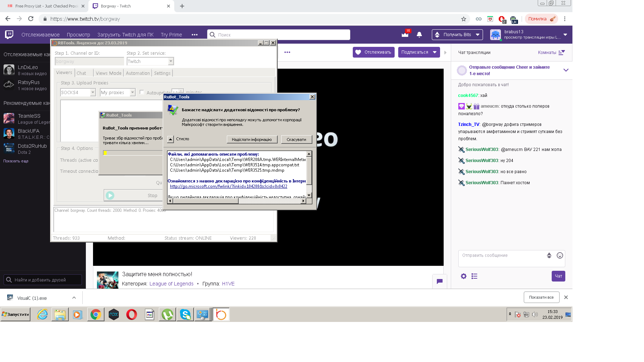Screen dimensions: 644x362
Task: Open the Automation tab
Action: tap(138, 73)
